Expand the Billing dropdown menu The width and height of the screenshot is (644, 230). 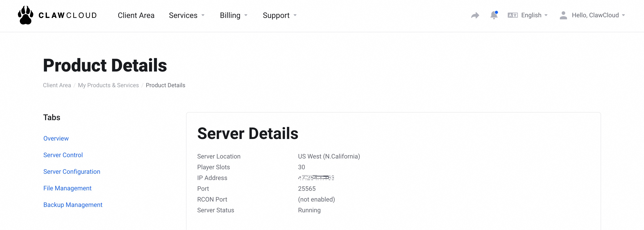233,15
